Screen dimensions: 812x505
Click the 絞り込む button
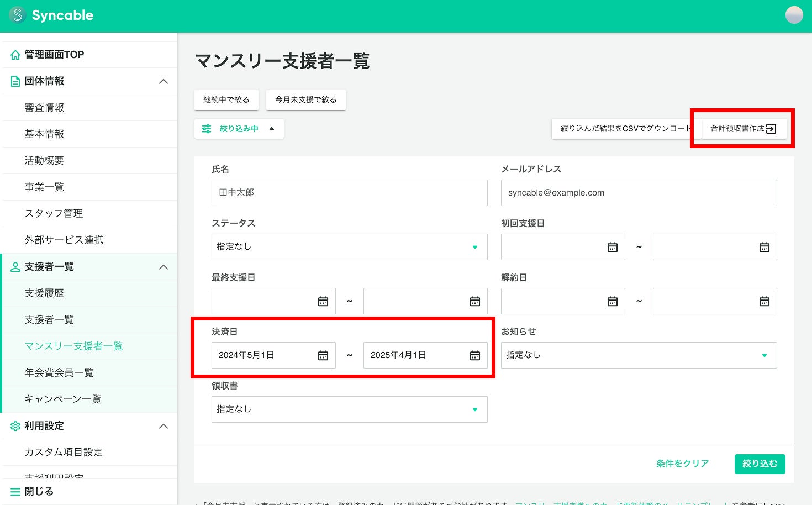(x=760, y=464)
